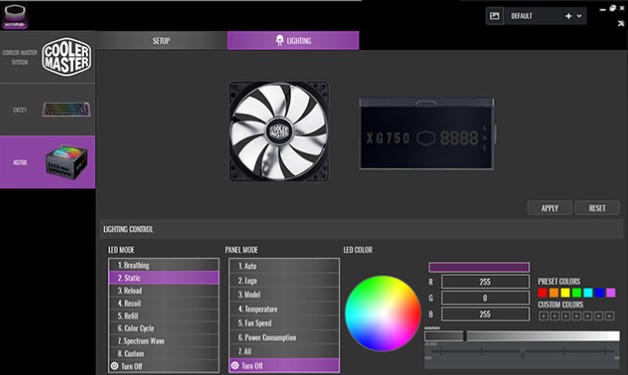Click the profile image icon beside DEFAULT
This screenshot has width=628, height=375.
[x=495, y=16]
